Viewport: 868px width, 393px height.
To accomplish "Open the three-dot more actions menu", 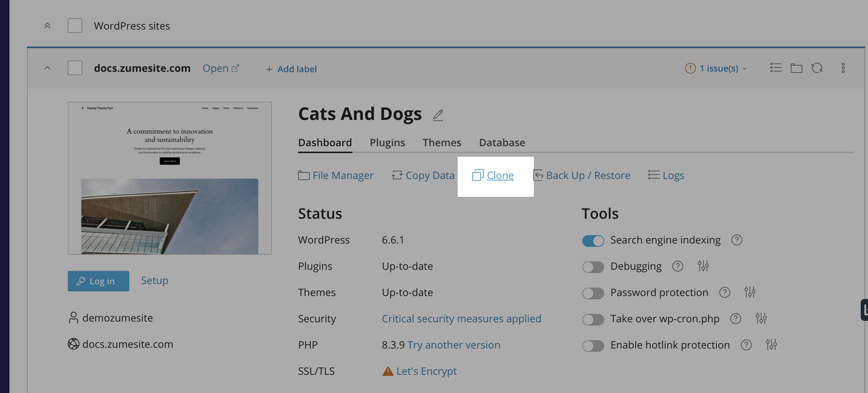I will [x=843, y=68].
